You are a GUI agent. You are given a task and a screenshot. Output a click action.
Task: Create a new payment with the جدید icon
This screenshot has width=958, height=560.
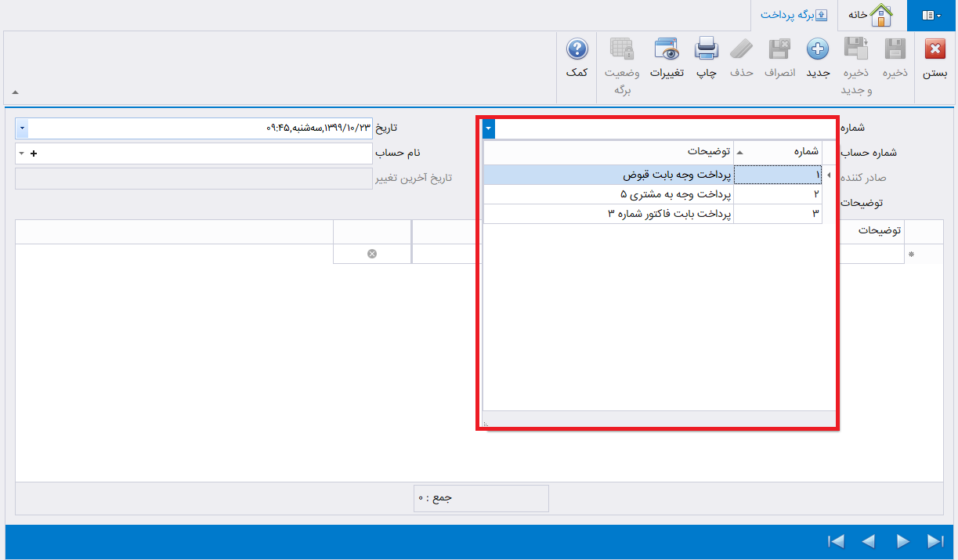[818, 49]
